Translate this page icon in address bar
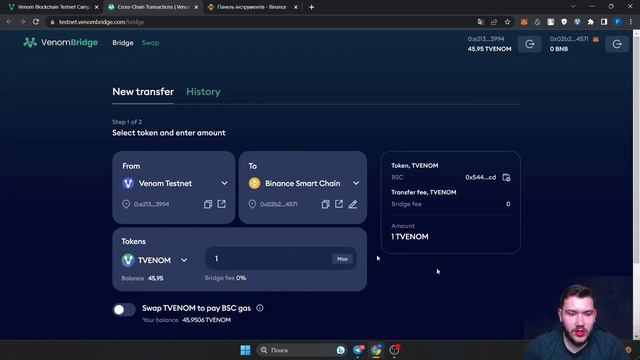Viewport: 640px width, 360px height. pos(480,22)
